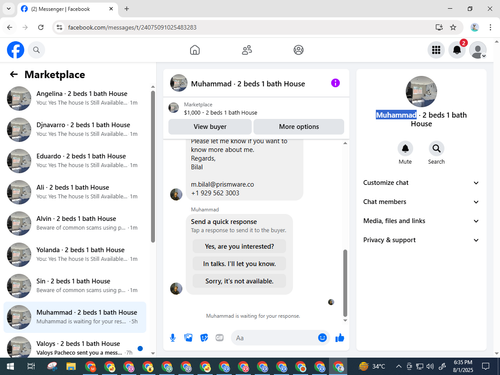The height and width of the screenshot is (375, 500).
Task: Choose a GIF icon in the composer
Action: click(219, 338)
